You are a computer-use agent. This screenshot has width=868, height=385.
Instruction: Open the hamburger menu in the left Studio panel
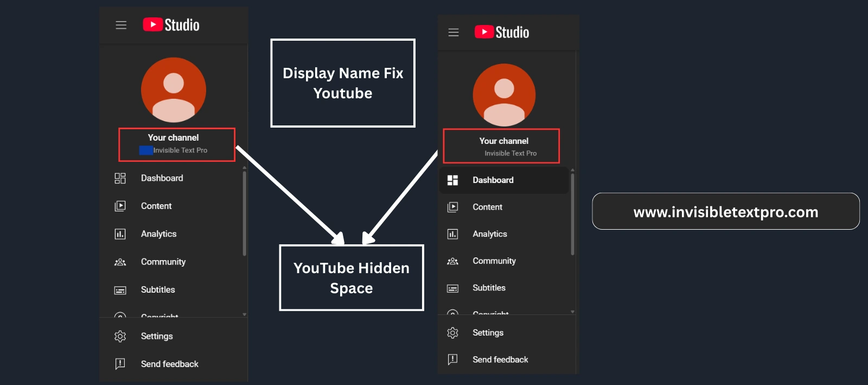(121, 25)
